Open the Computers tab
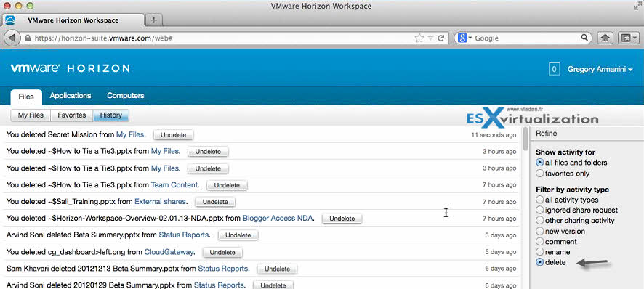This screenshot has height=289, width=644. [125, 96]
